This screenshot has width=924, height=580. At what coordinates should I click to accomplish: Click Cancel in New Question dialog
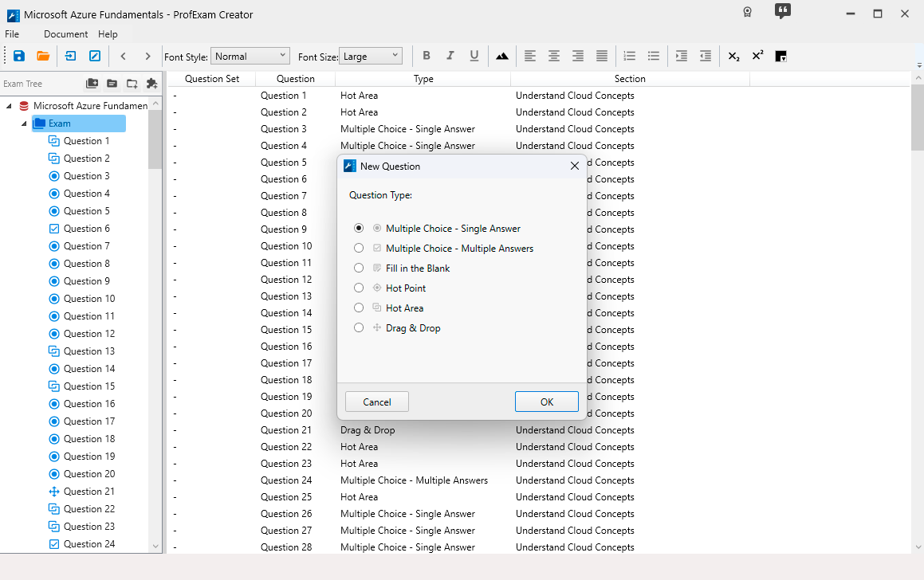(x=377, y=402)
